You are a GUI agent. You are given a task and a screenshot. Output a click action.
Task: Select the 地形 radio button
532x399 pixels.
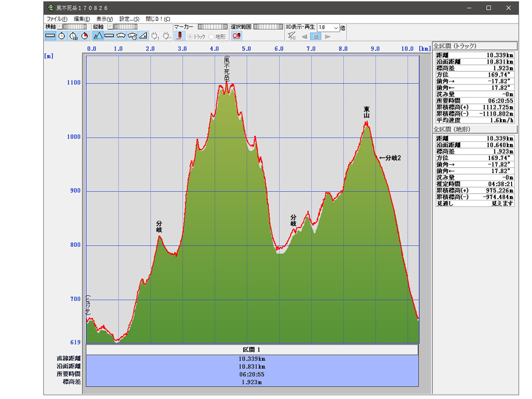tap(211, 36)
